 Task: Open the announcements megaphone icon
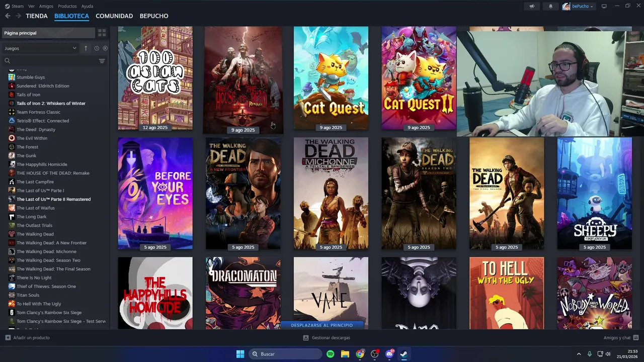pyautogui.click(x=532, y=6)
